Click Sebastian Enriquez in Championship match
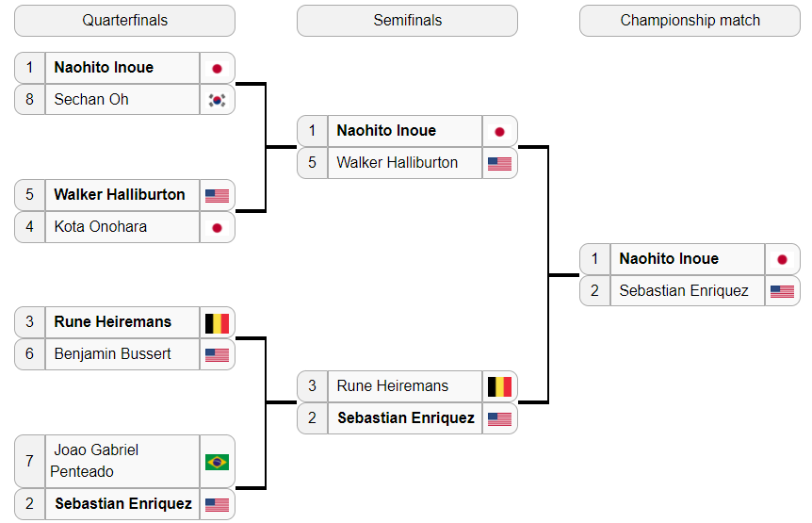The width and height of the screenshot is (812, 523). click(684, 291)
